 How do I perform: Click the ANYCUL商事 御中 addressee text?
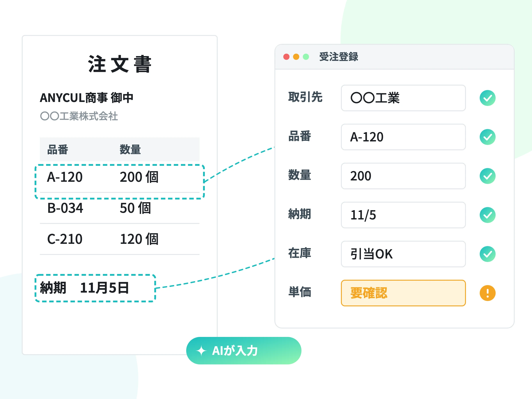(87, 98)
